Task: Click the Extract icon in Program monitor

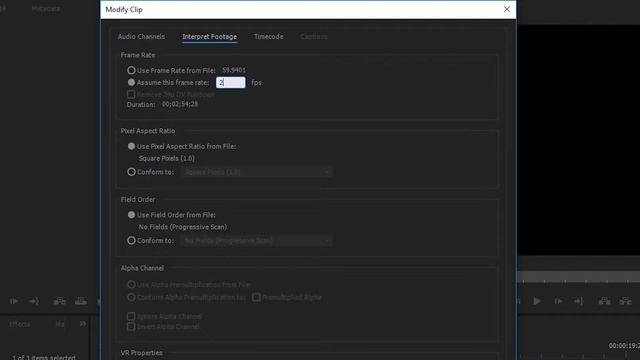Action: click(625, 301)
